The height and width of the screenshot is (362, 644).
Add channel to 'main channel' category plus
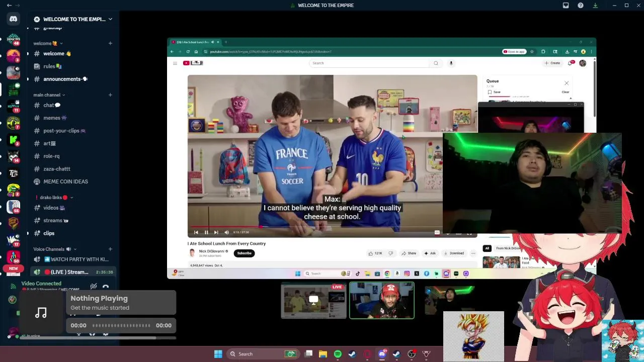coord(110,95)
